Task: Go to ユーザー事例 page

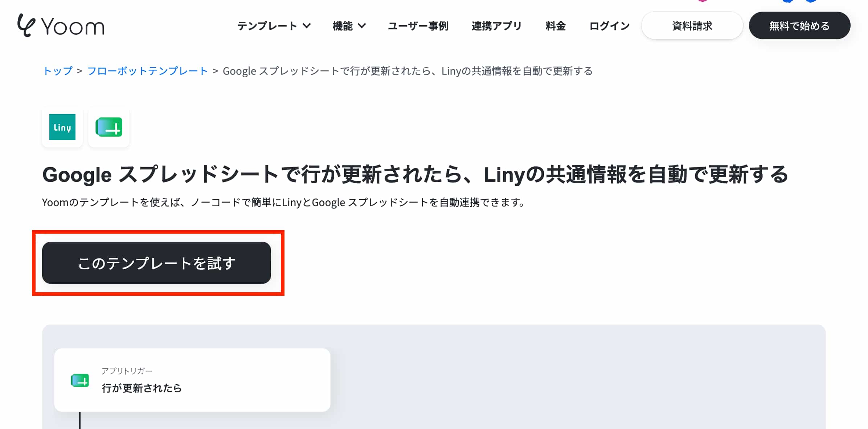Action: click(418, 26)
